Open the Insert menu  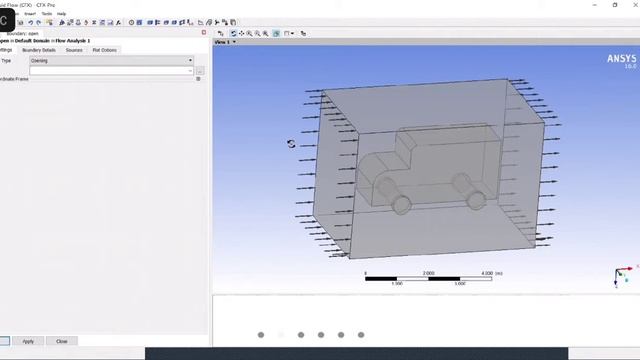[x=30, y=13]
